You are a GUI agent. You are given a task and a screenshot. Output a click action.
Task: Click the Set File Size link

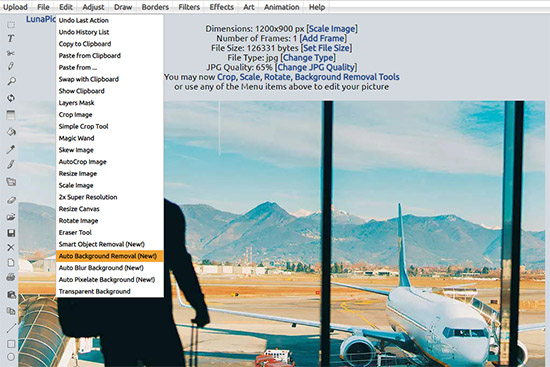[x=326, y=48]
